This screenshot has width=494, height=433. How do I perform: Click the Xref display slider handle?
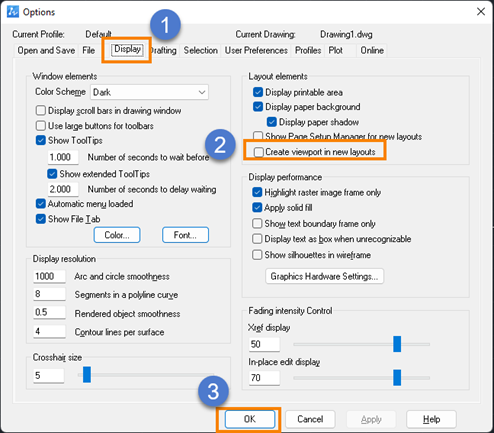[x=397, y=344]
